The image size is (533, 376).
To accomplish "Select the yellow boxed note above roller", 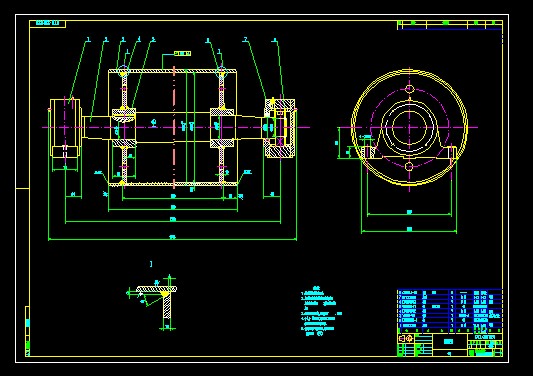I will point(183,53).
